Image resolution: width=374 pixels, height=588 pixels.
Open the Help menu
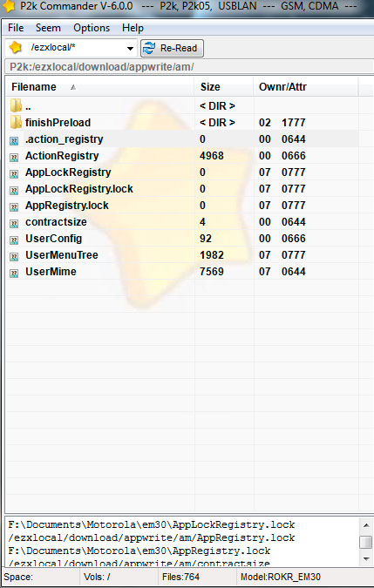click(133, 28)
